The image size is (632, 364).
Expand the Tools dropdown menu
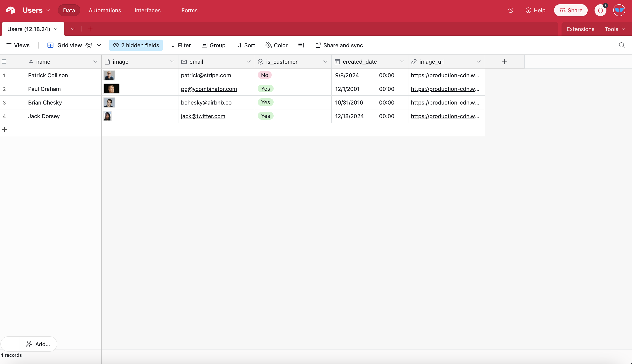tap(615, 29)
